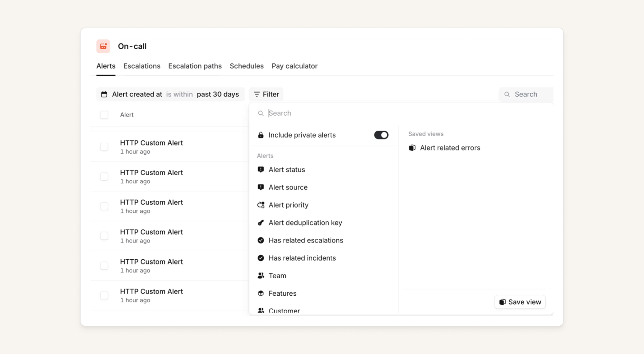Open the past 30 days date filter
This screenshot has width=644, height=354.
pos(218,94)
